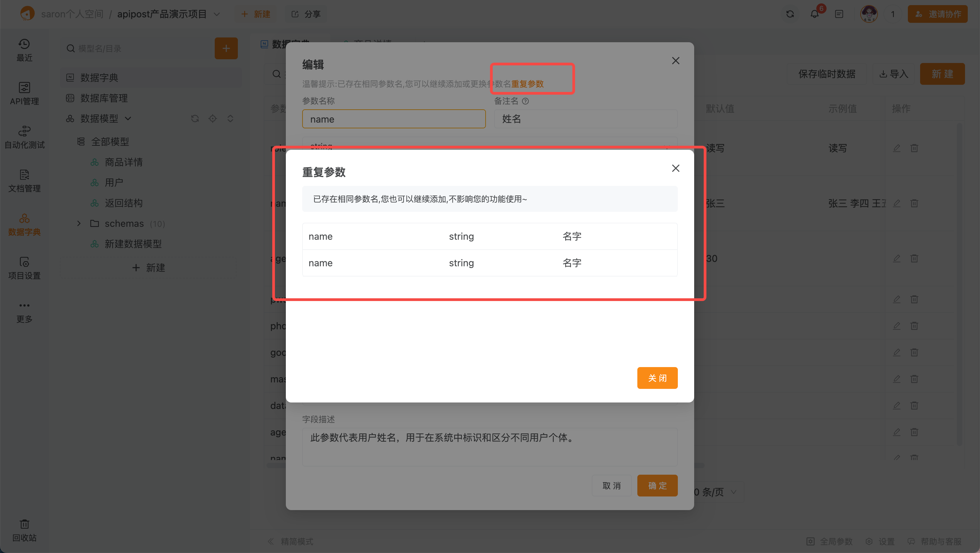Open 回收站 in the left sidebar
This screenshot has height=553, width=980.
(24, 530)
